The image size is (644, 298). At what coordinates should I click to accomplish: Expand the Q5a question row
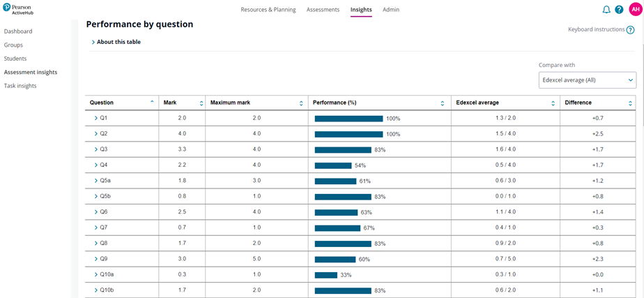tap(96, 181)
